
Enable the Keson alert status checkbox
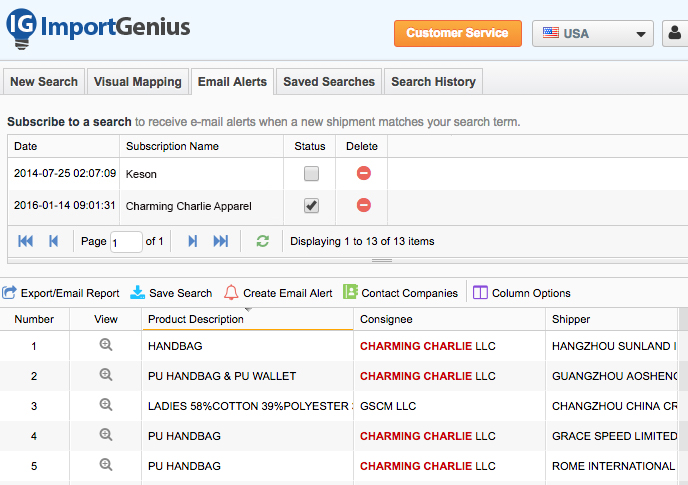pyautogui.click(x=312, y=173)
